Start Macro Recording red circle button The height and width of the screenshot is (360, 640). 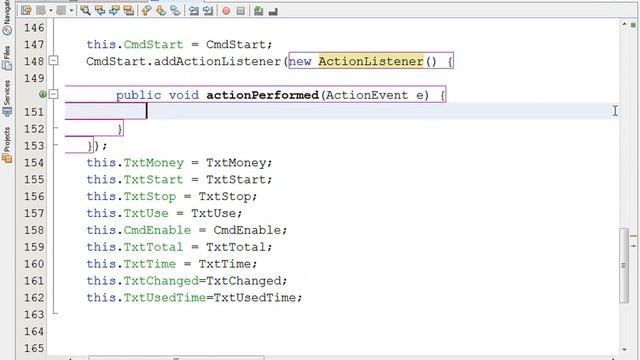point(226,11)
